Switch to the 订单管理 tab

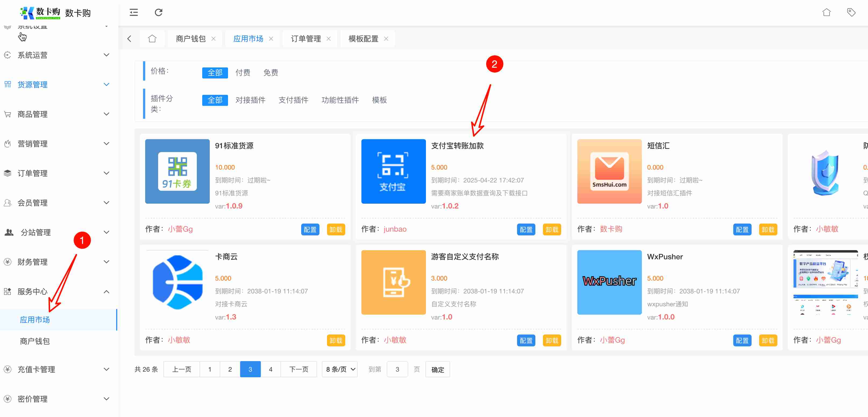click(x=306, y=39)
